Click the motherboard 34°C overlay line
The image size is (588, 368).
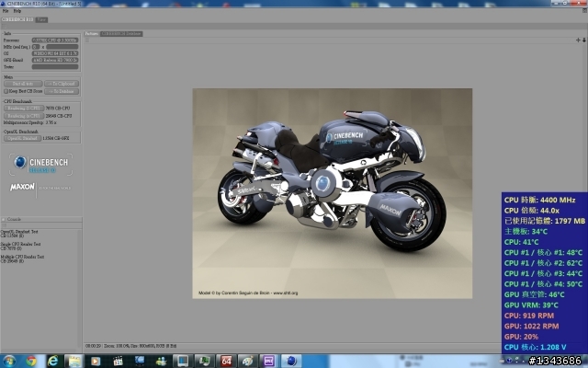coord(526,232)
